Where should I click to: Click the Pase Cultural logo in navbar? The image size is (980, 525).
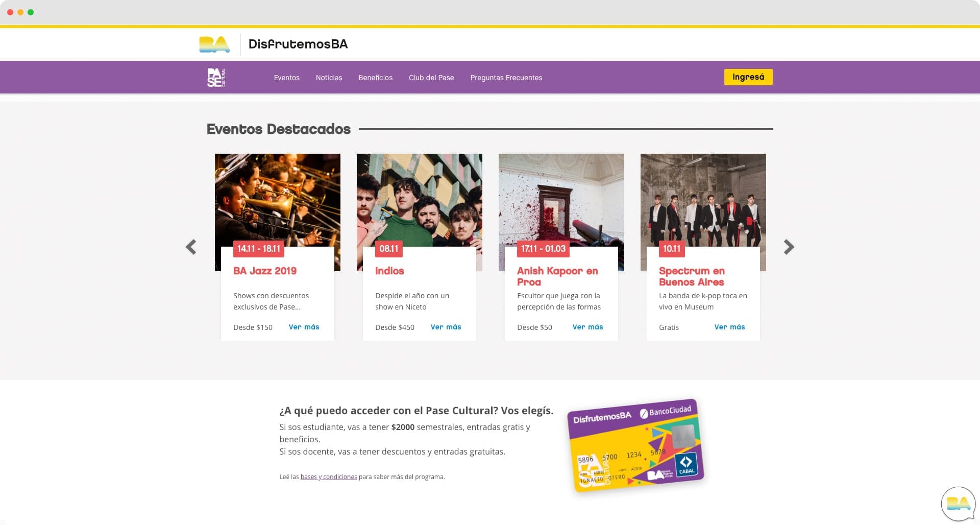point(216,78)
